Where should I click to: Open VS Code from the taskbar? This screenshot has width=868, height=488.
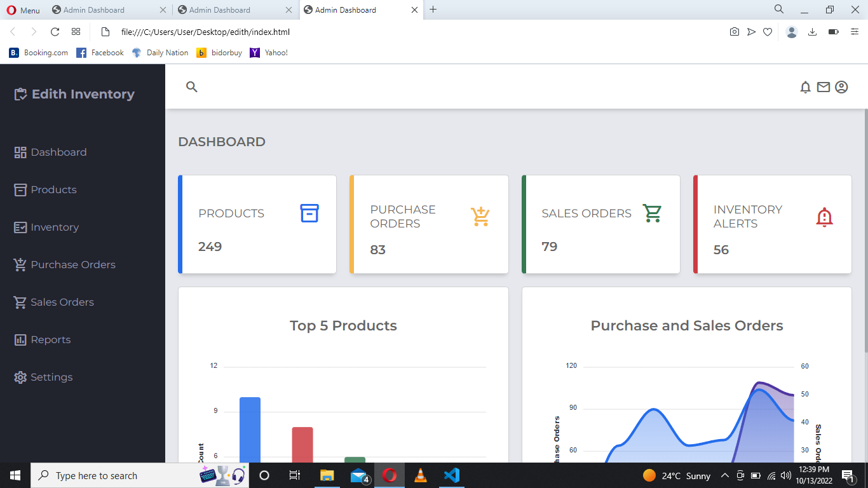click(452, 475)
